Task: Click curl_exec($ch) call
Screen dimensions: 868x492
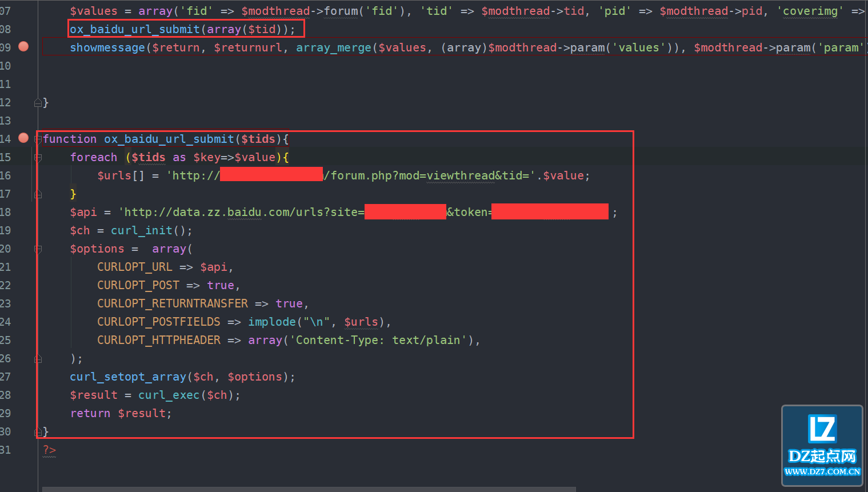Action: [186, 395]
